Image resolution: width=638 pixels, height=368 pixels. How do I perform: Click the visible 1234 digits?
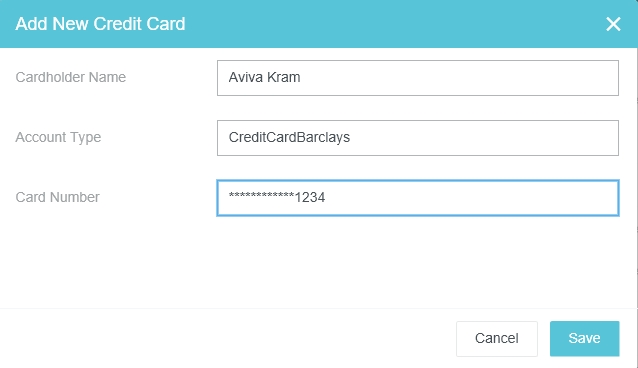tap(310, 197)
